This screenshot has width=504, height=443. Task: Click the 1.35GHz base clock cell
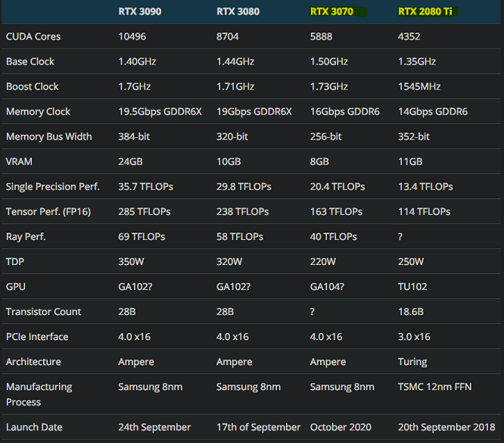(x=417, y=61)
